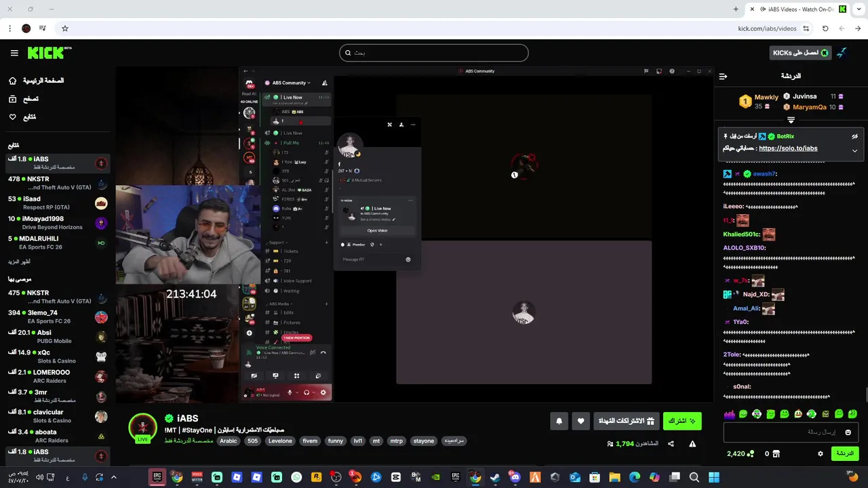Open the iABS live avatar

[142, 428]
